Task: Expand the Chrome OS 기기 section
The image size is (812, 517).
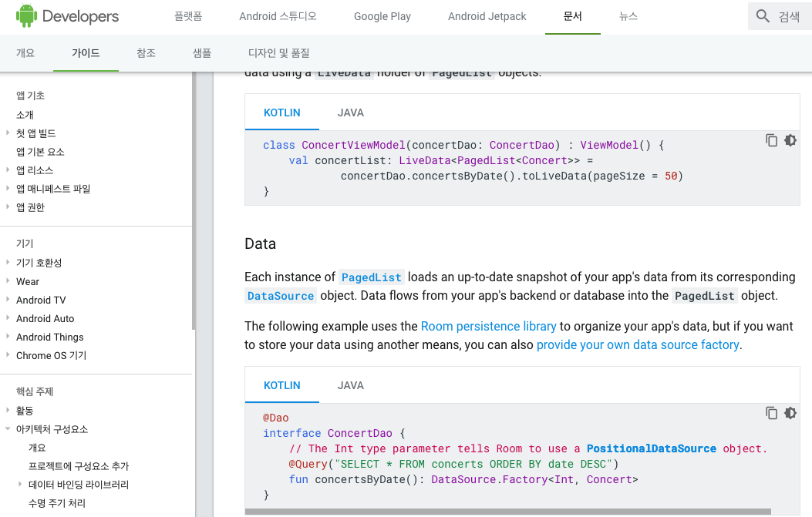Action: [x=8, y=355]
